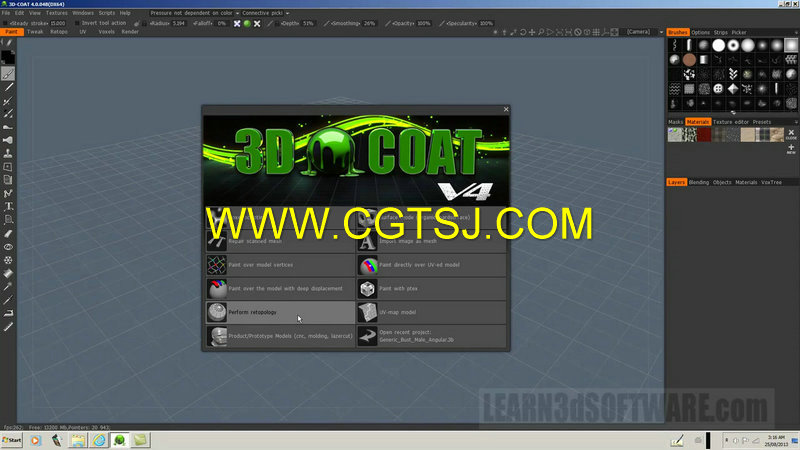Select the stamp clone tool in left toolbar
The width and height of the screenshot is (800, 450).
click(8, 154)
